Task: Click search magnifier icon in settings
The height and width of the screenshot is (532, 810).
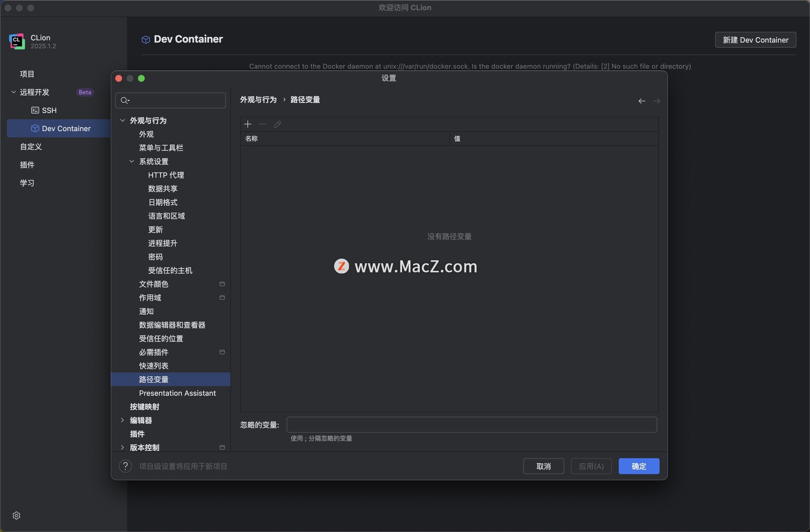Action: (x=125, y=100)
